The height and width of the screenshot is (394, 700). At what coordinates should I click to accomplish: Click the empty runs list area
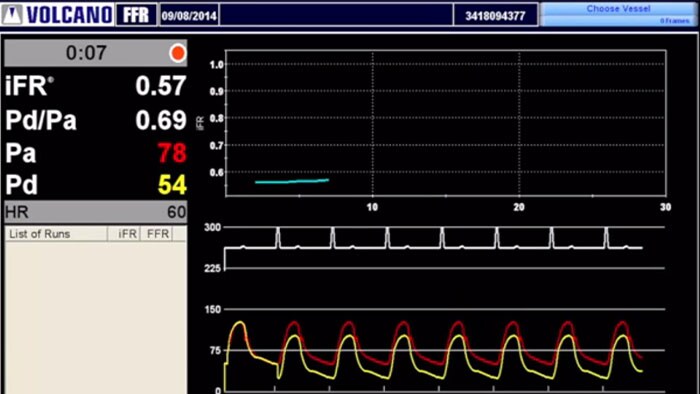click(96, 318)
